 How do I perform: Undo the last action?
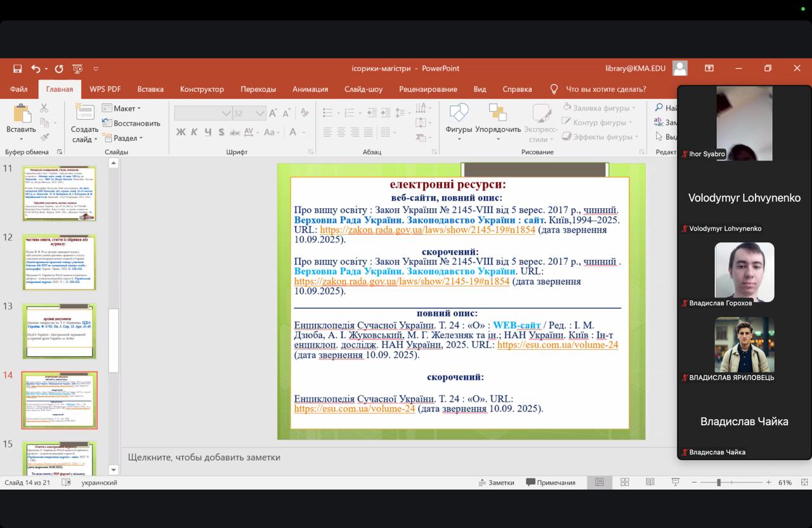pyautogui.click(x=36, y=69)
